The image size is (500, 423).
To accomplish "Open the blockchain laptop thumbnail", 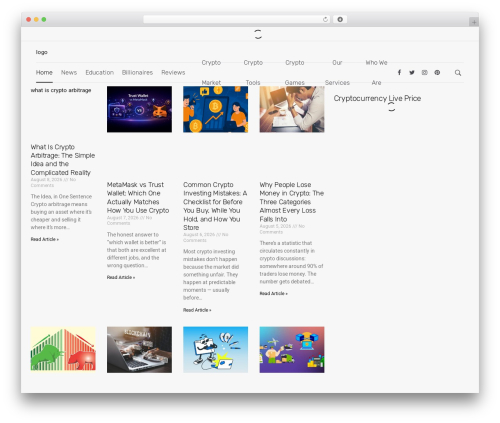I will (139, 349).
